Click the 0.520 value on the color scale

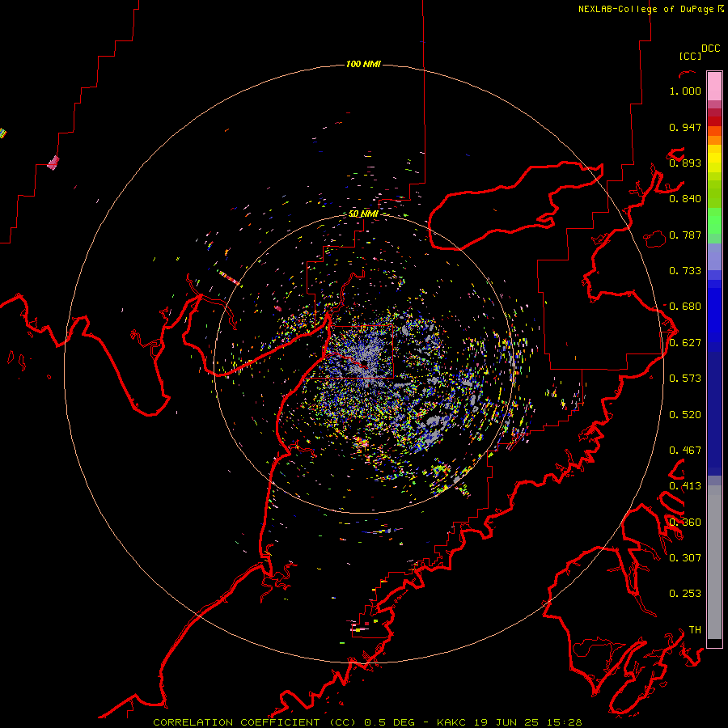click(x=685, y=415)
